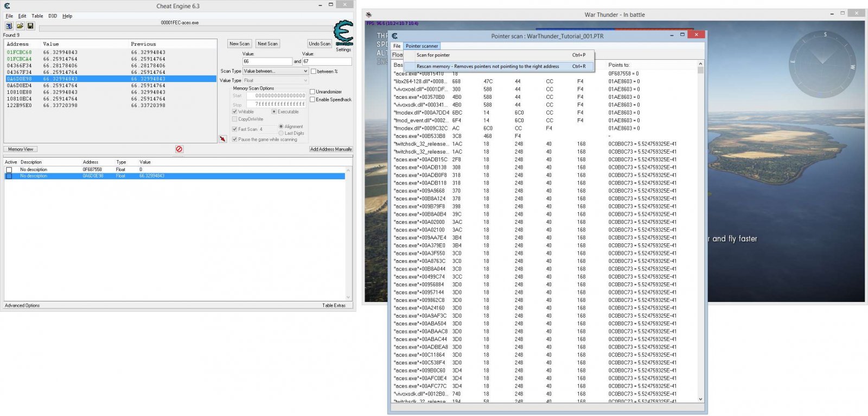Toggle the 'between %' checkbox

click(314, 71)
